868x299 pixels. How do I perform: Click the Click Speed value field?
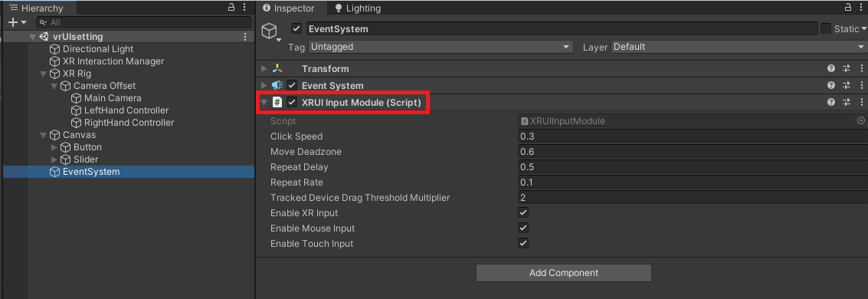point(693,136)
